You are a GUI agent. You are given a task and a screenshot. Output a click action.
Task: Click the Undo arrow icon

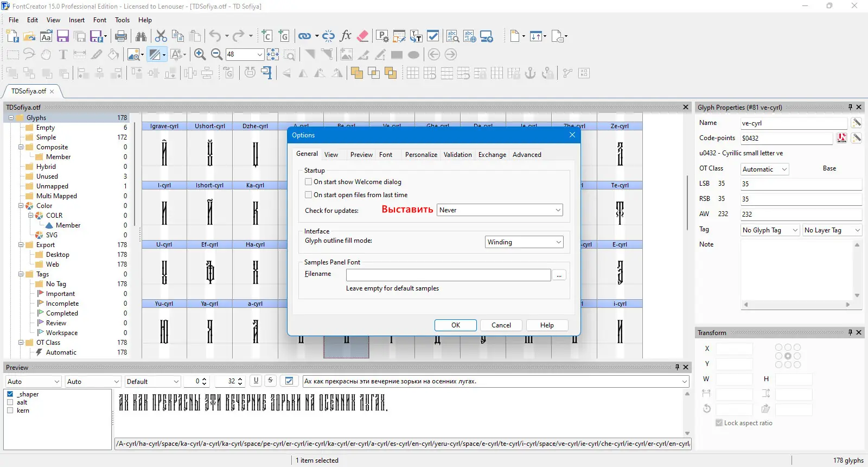[215, 36]
